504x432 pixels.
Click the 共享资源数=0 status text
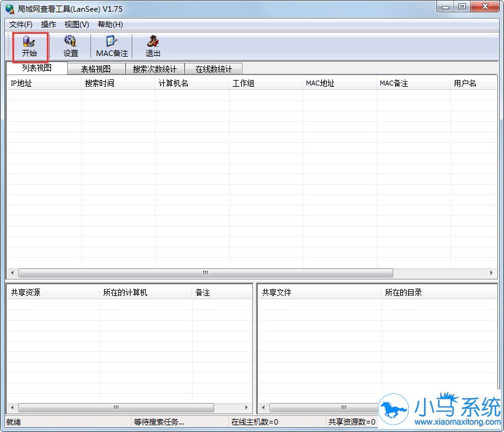point(351,422)
